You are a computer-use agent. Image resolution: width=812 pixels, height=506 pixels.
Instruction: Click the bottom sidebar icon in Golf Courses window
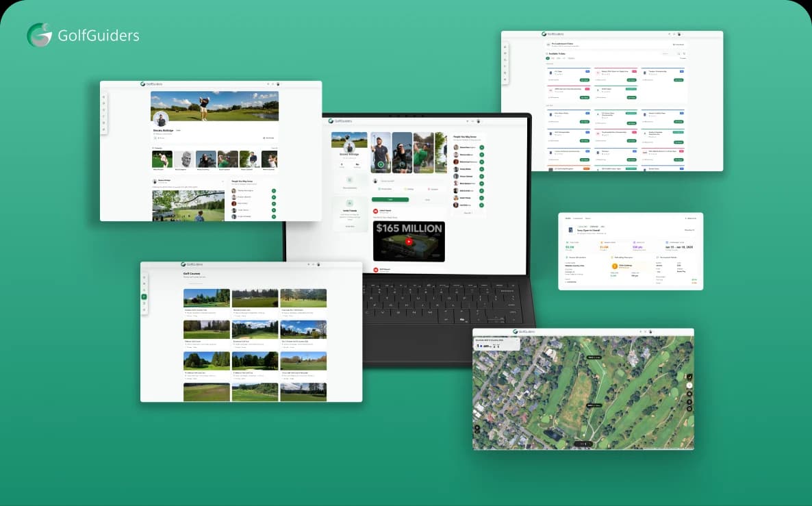point(144,309)
